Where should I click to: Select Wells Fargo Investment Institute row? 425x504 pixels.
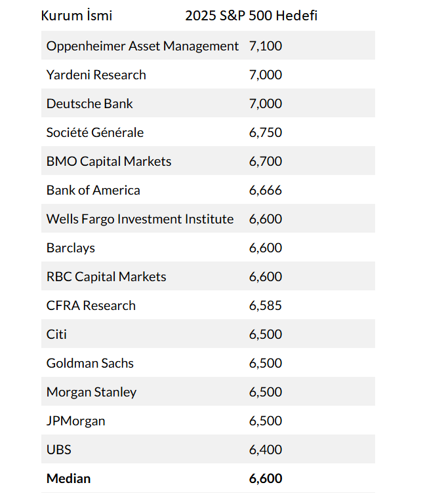click(208, 218)
